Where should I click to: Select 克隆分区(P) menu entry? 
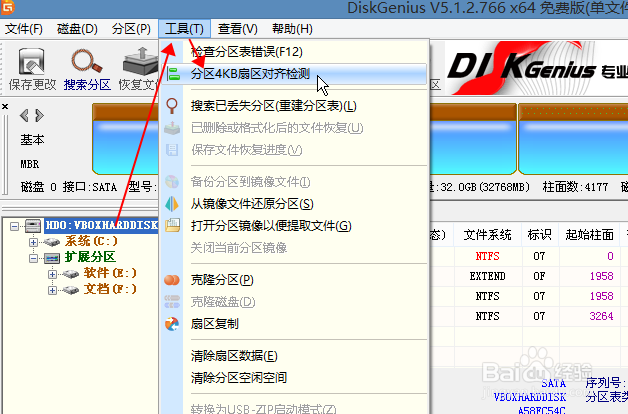point(222,280)
